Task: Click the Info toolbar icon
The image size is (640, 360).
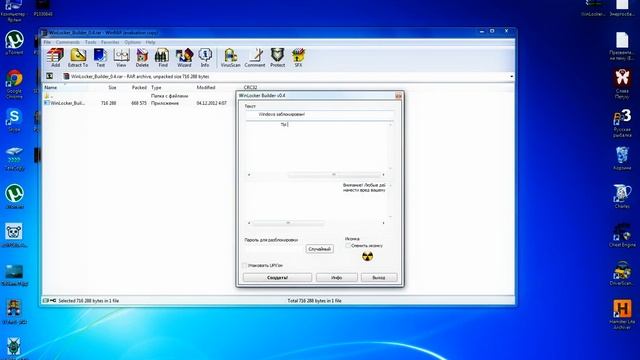Action: [205, 57]
